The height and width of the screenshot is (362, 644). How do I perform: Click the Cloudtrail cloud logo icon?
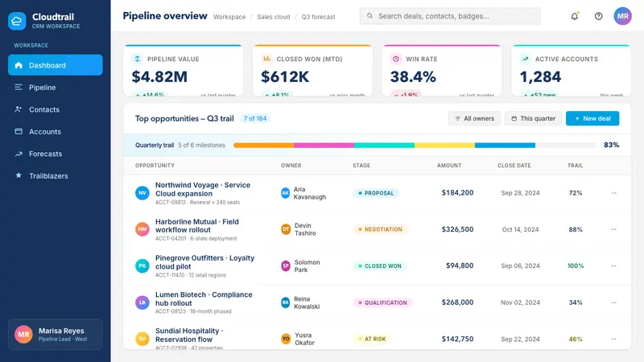(x=17, y=21)
